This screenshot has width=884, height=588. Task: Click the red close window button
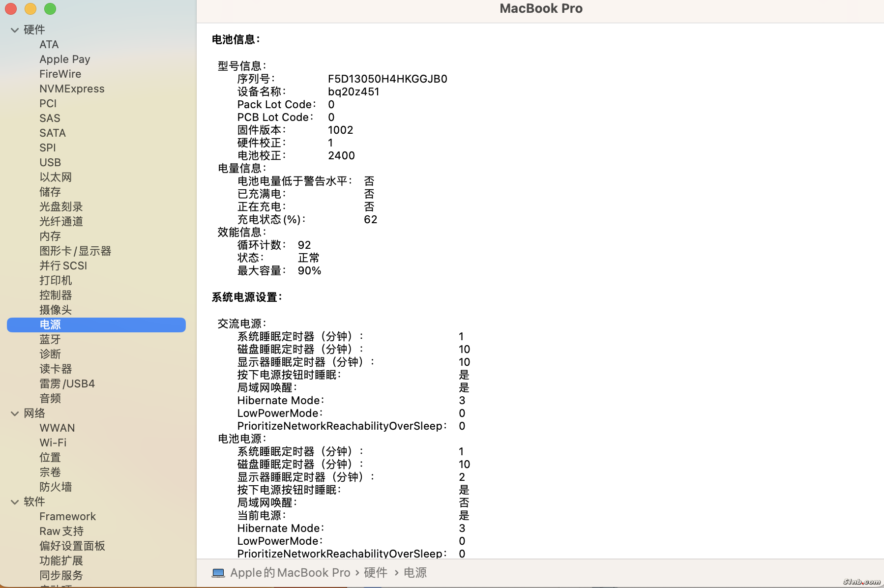click(11, 9)
